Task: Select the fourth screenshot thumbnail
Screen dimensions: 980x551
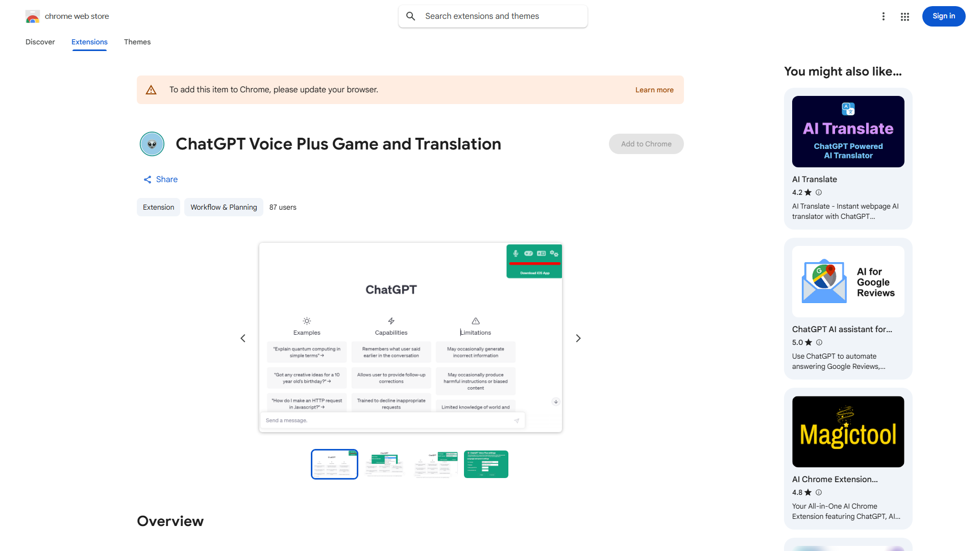Action: point(485,464)
